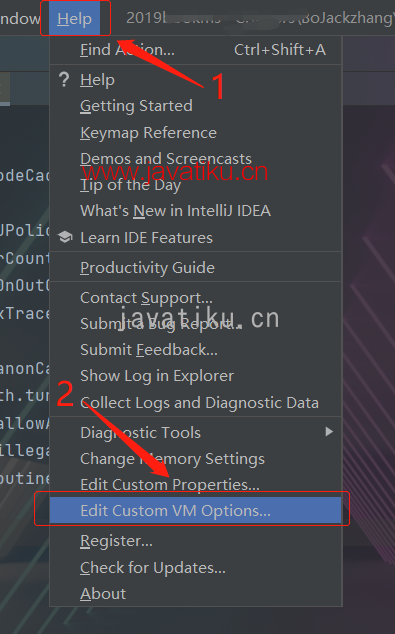Expand the Diagnostic Tools submenu arrow
395x634 pixels.
(329, 432)
